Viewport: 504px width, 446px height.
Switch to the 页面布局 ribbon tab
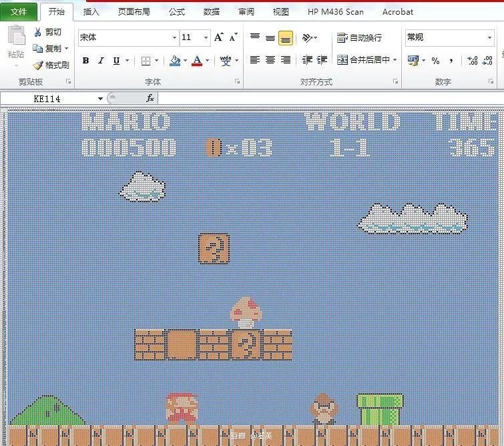pyautogui.click(x=134, y=12)
